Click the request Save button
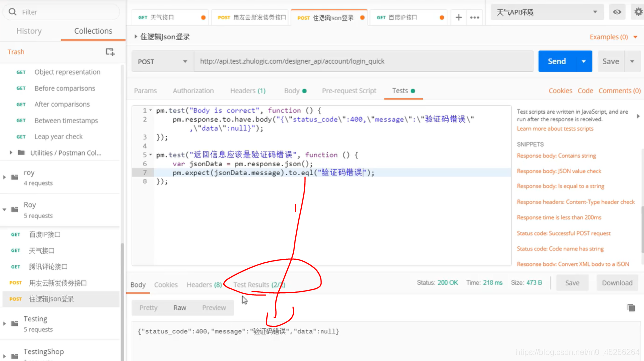 pos(611,61)
